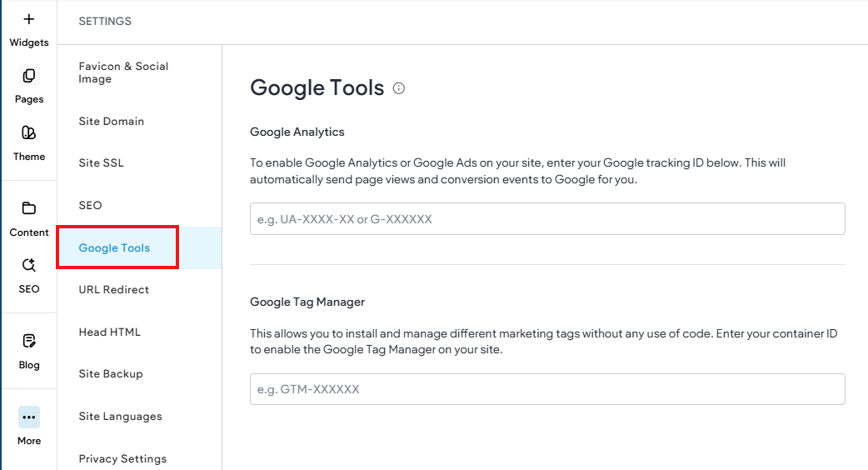Image resolution: width=868 pixels, height=470 pixels.
Task: Open the Widgets panel plus icon
Action: pyautogui.click(x=29, y=19)
